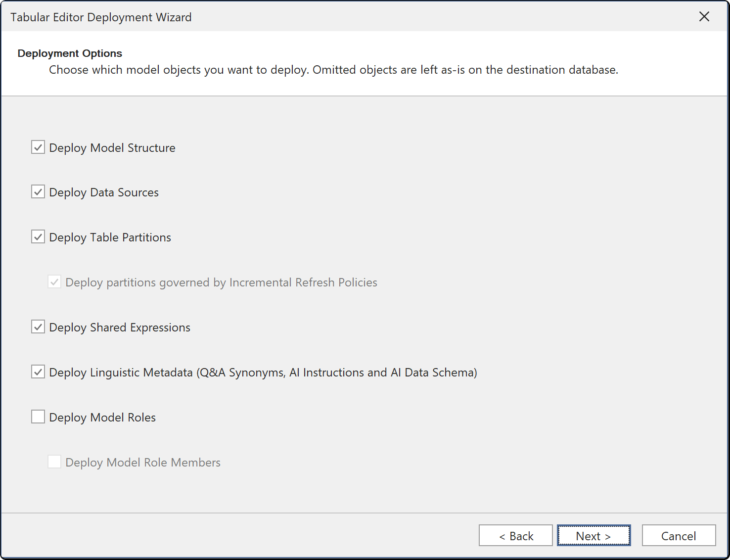Uncheck the Deploy Data Sources checkbox
This screenshot has width=730, height=560.
pos(38,192)
